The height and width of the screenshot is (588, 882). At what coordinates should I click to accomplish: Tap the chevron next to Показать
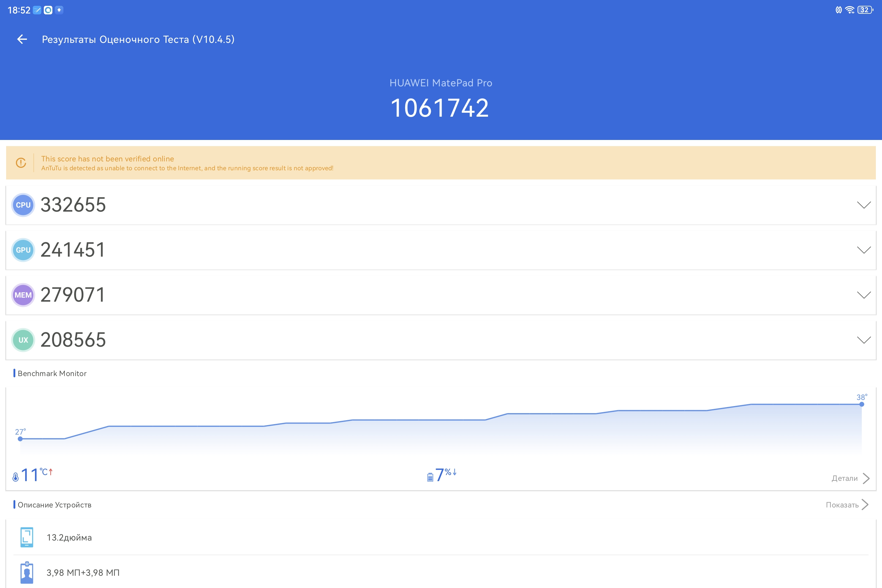865,505
